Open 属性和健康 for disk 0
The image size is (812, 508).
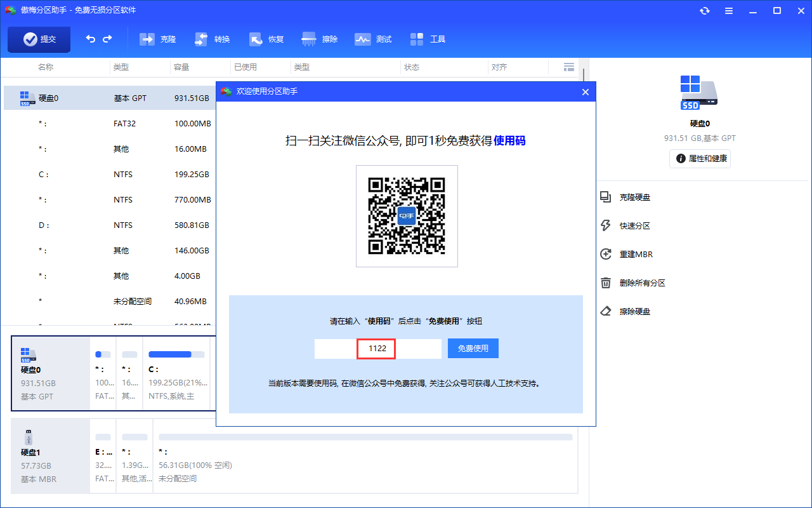pos(700,159)
